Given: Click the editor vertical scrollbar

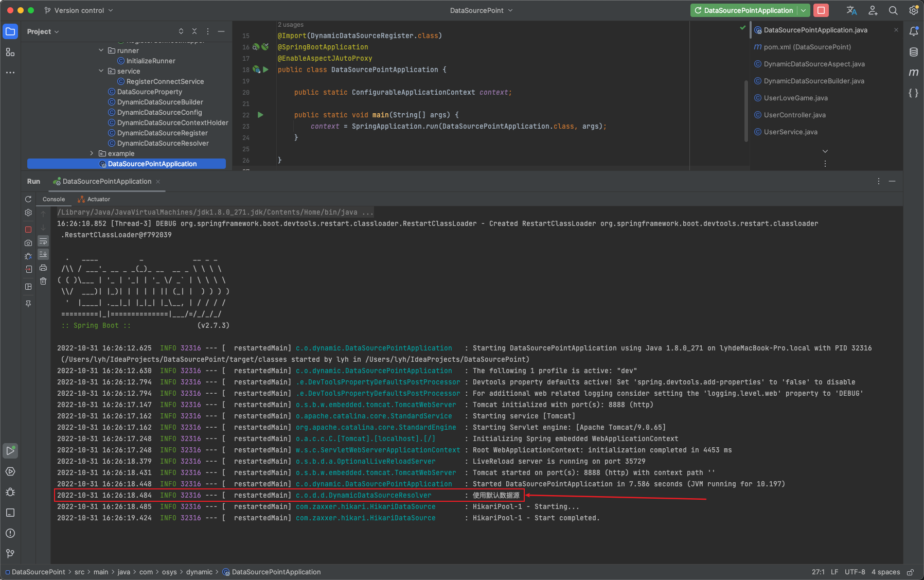Looking at the screenshot, I should point(746,111).
